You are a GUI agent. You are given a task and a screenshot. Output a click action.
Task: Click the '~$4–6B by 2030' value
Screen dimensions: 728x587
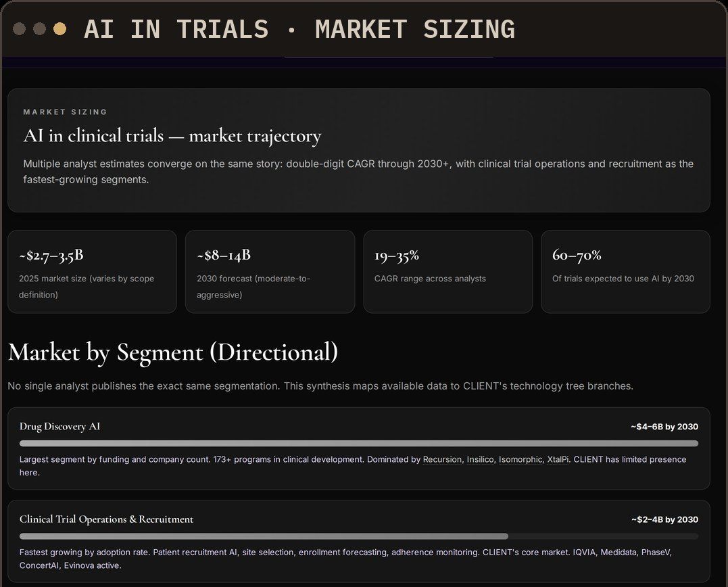click(664, 427)
